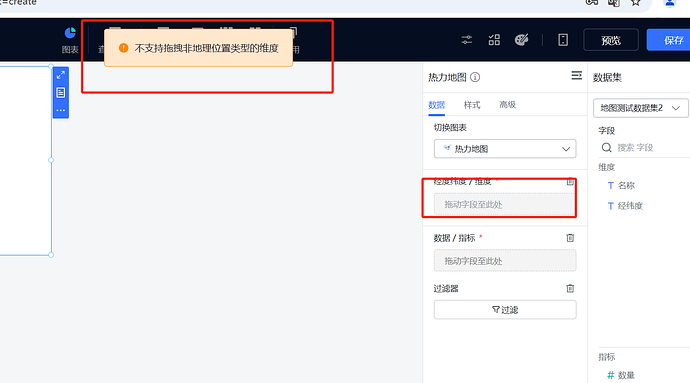Click the info icon beside 热力地图
The image size is (690, 383).
pyautogui.click(x=475, y=77)
